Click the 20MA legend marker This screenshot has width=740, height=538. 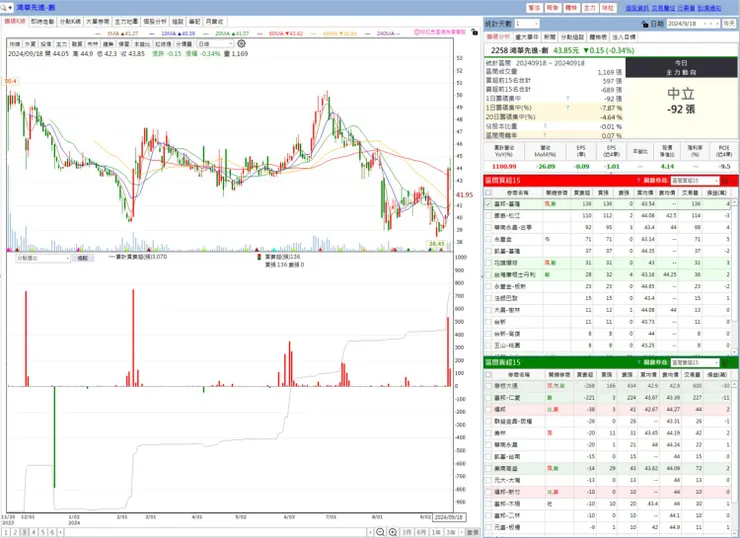[206, 34]
